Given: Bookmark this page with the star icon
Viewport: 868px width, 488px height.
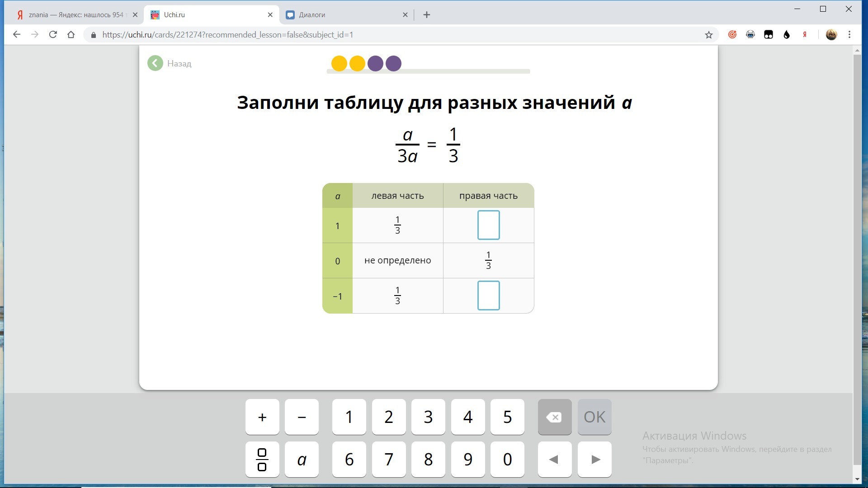Looking at the screenshot, I should [x=708, y=35].
